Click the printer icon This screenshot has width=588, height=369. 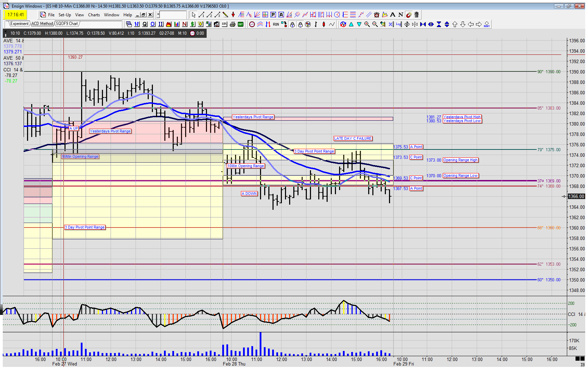click(x=233, y=24)
